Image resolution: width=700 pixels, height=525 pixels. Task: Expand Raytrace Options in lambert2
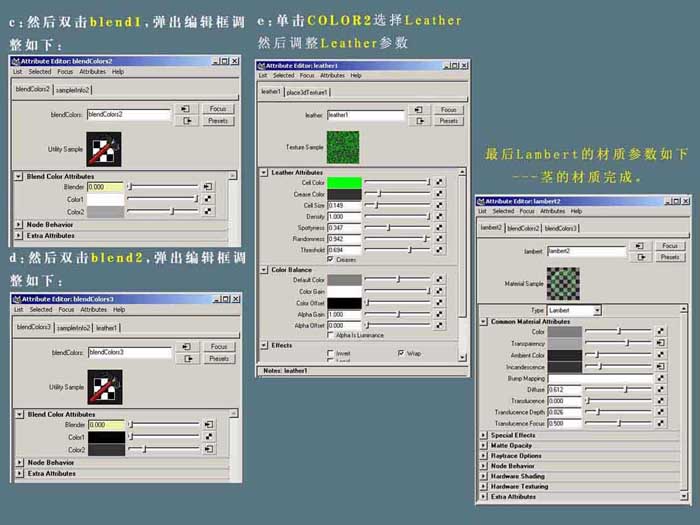[x=483, y=456]
